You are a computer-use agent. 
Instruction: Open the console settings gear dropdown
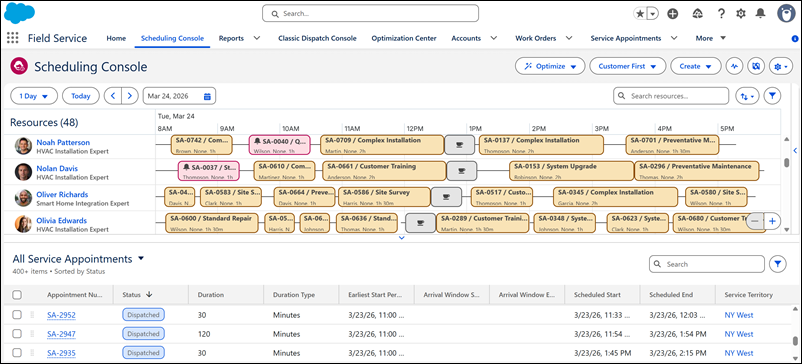(x=781, y=66)
